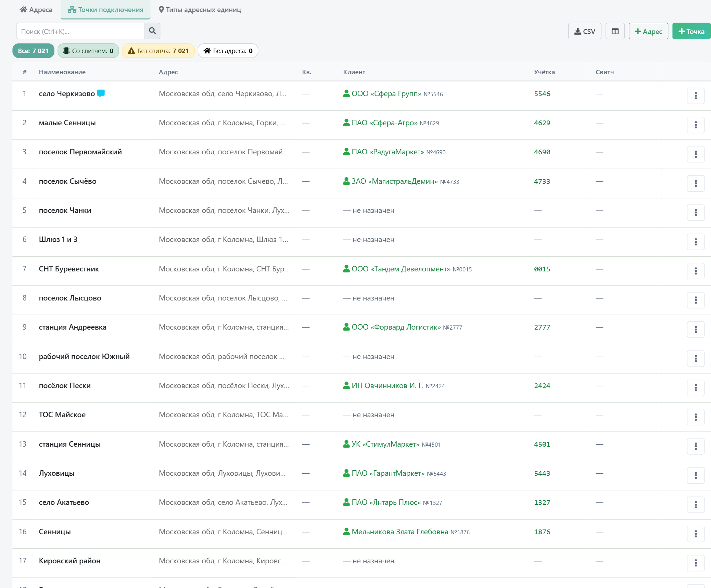711x588 pixels.
Task: Open client ООО «Сфера Групп» link
Action: [x=386, y=93]
